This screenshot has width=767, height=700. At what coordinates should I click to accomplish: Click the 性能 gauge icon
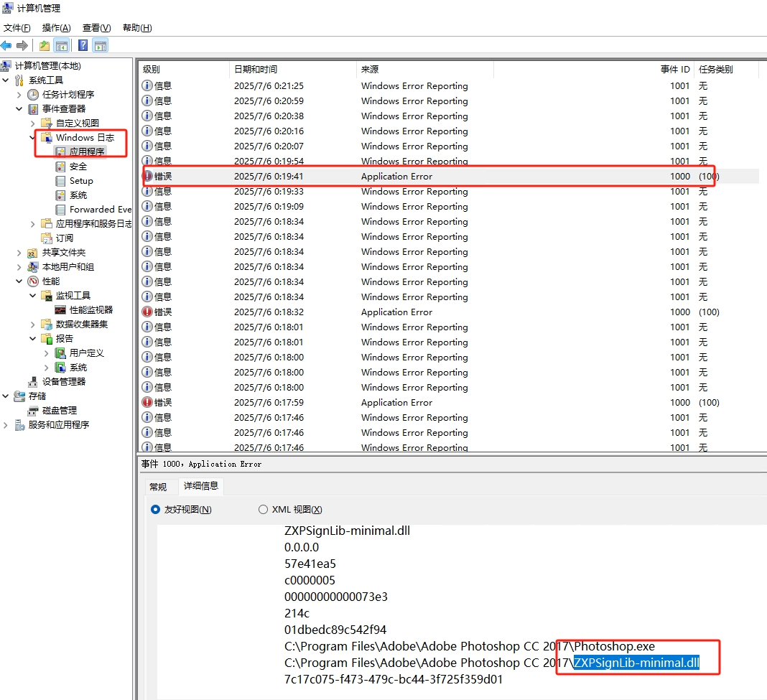(33, 281)
